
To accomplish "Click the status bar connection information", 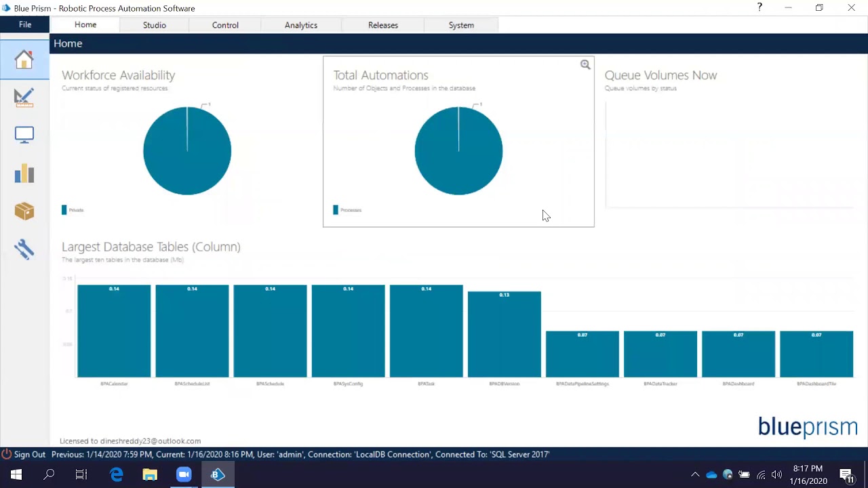I will [x=300, y=454].
